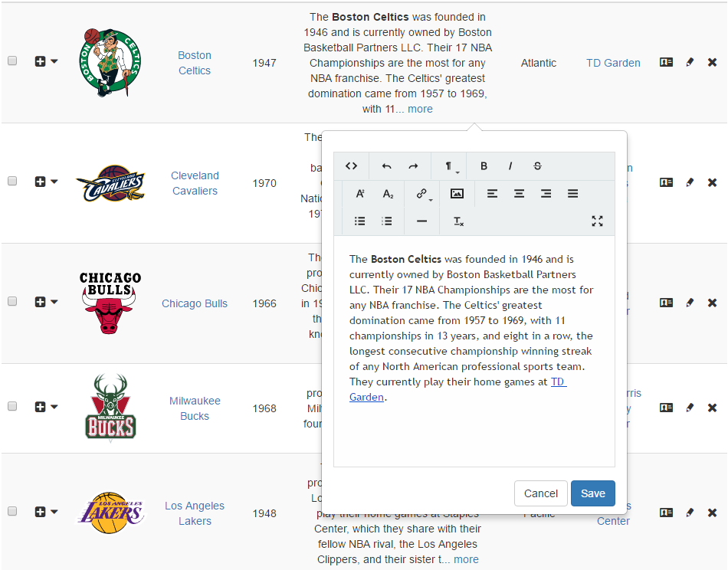Open the editor in fullscreen mode
The image size is (728, 570).
click(x=598, y=221)
